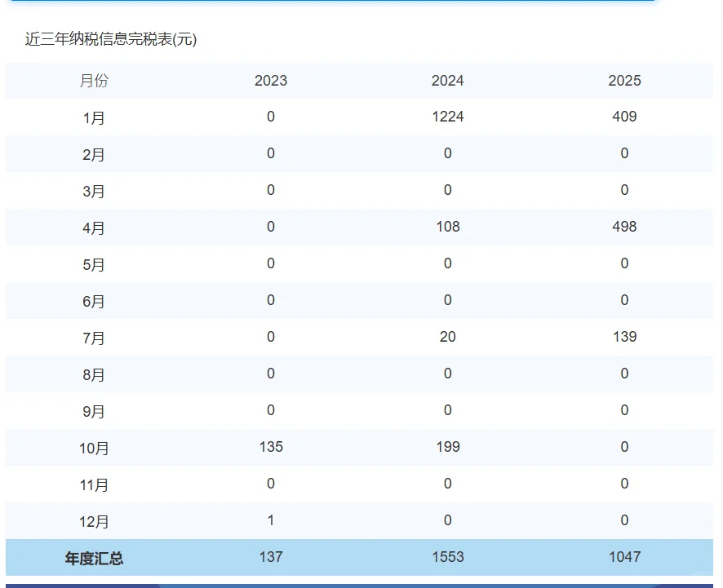Select the 498 value in April 2025

pyautogui.click(x=624, y=227)
